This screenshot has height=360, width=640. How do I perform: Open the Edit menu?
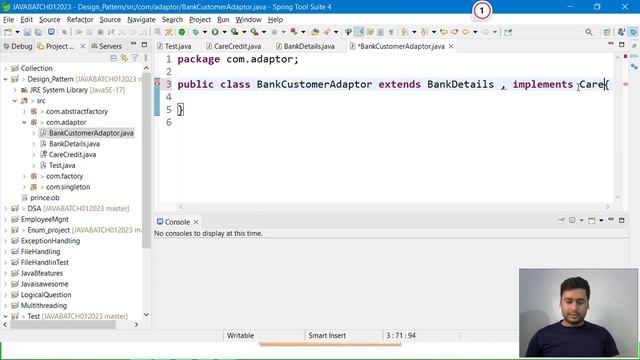(27, 20)
